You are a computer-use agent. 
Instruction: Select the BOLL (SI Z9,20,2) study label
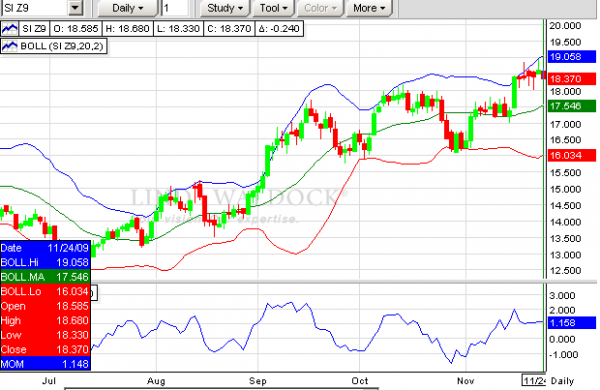(x=62, y=46)
